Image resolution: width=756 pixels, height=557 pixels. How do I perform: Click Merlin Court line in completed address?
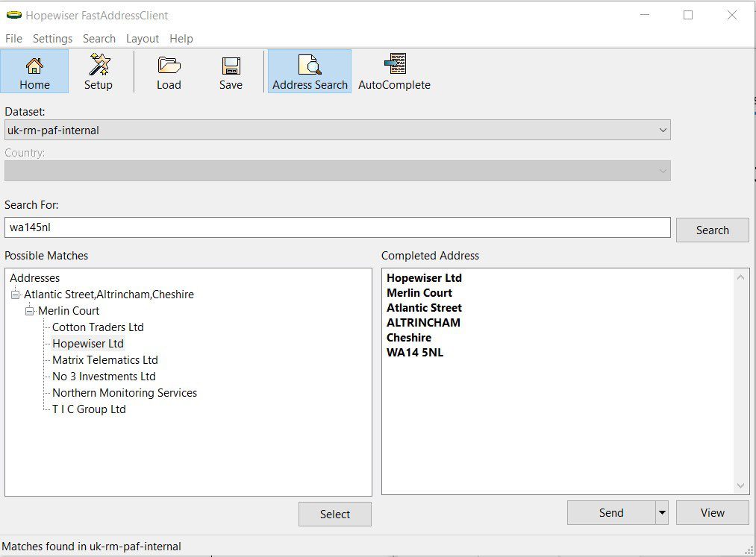419,292
